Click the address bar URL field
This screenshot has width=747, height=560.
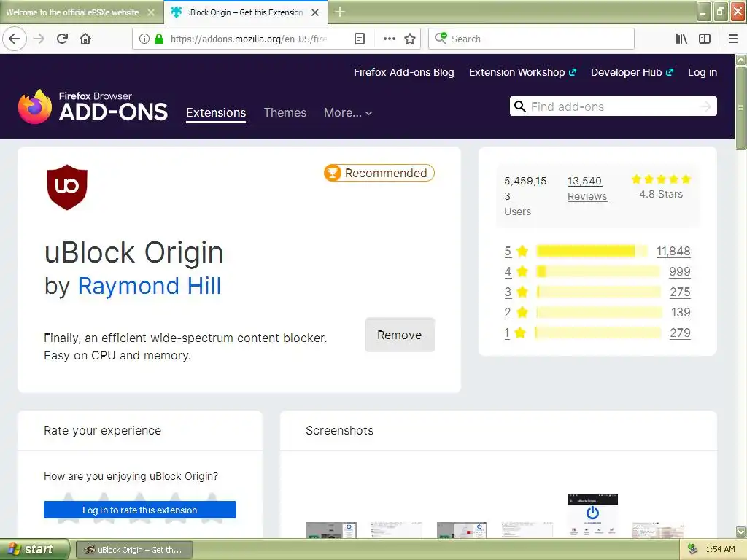(x=248, y=39)
